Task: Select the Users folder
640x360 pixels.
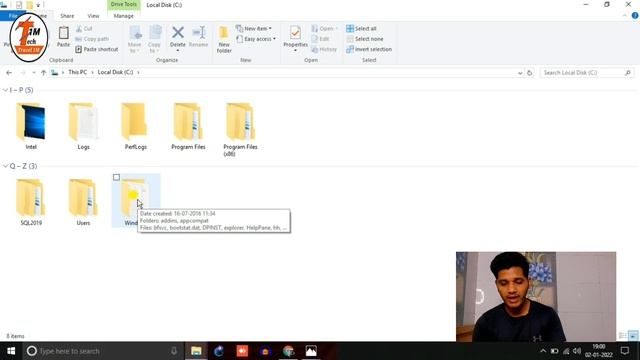Action: coord(83,202)
